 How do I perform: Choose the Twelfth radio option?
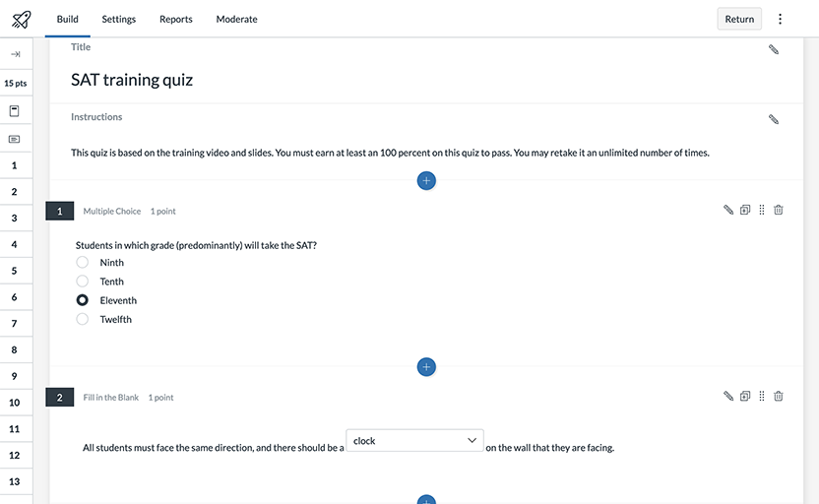83,319
